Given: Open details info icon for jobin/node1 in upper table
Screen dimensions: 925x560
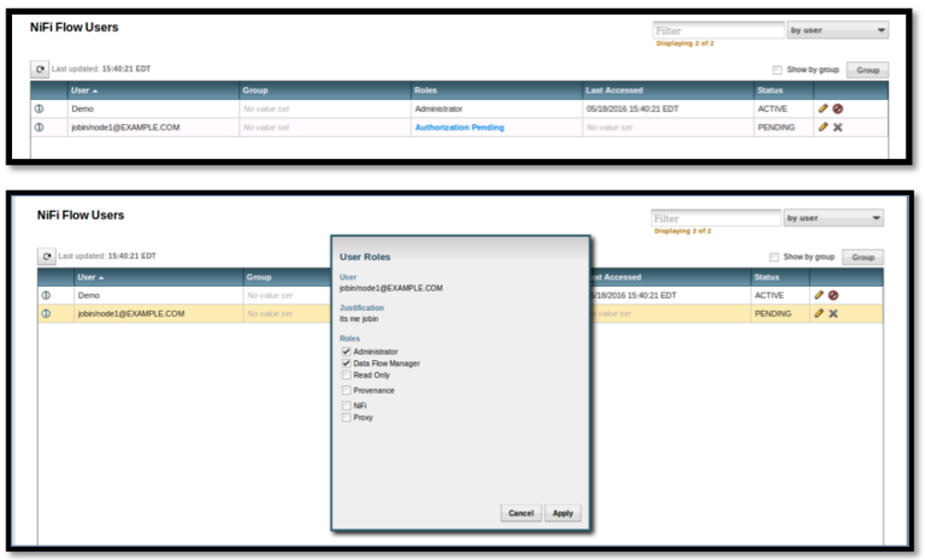Looking at the screenshot, I should 40,128.
